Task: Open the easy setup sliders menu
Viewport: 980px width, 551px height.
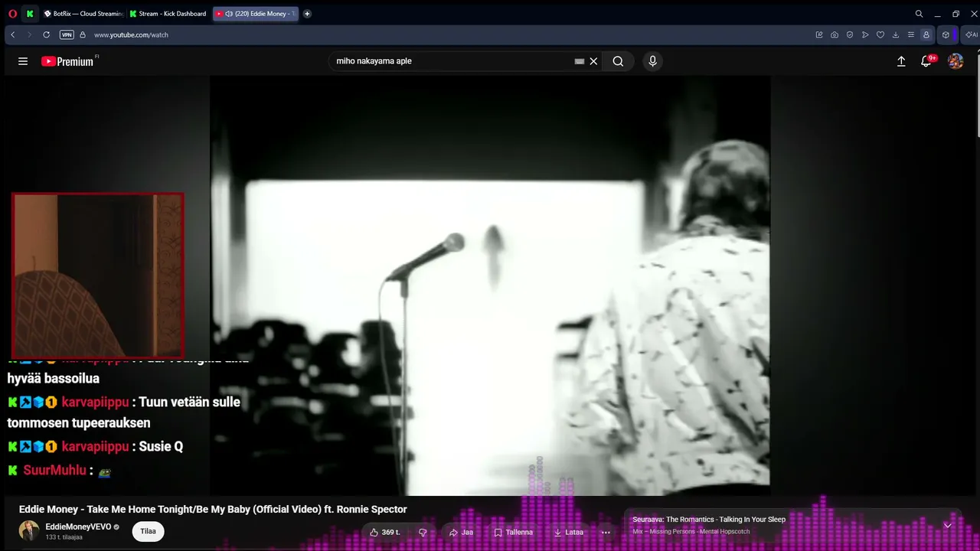Action: [911, 34]
